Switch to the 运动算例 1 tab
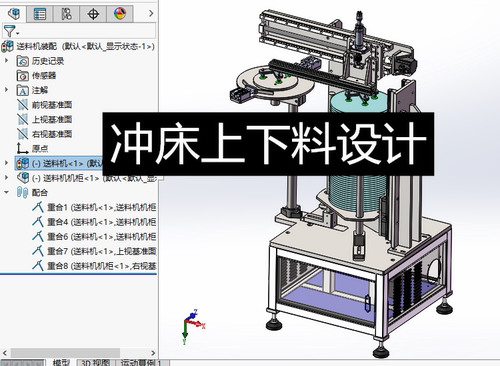Image resolution: width=500 pixels, height=366 pixels. 141,363
